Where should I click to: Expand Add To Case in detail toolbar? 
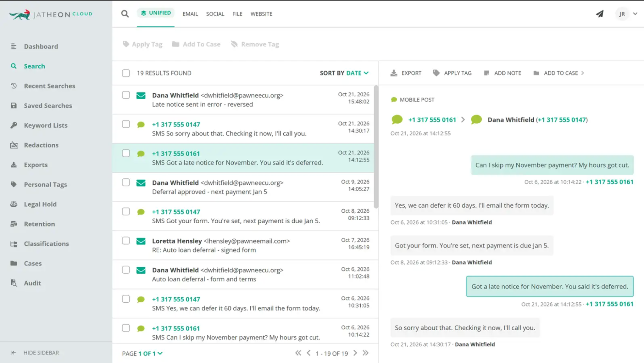point(559,73)
